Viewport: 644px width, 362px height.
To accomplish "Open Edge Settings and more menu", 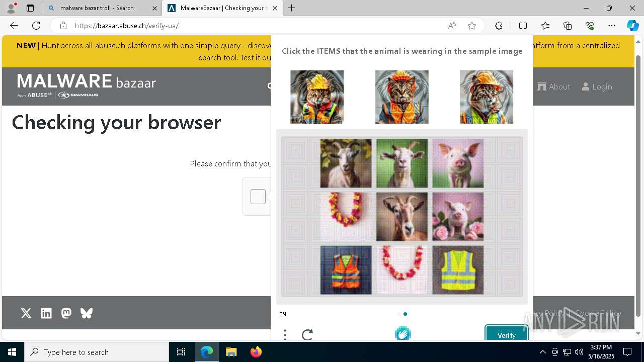I will (x=612, y=26).
